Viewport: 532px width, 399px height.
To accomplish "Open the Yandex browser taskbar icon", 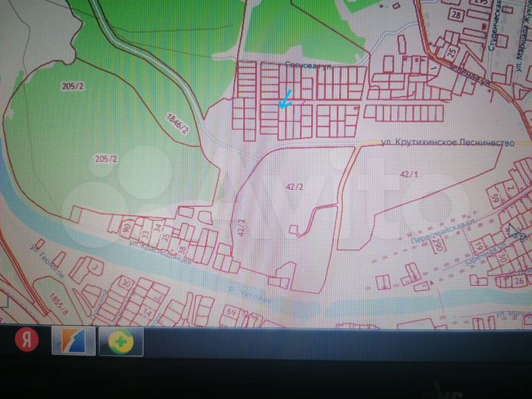I will tap(27, 341).
